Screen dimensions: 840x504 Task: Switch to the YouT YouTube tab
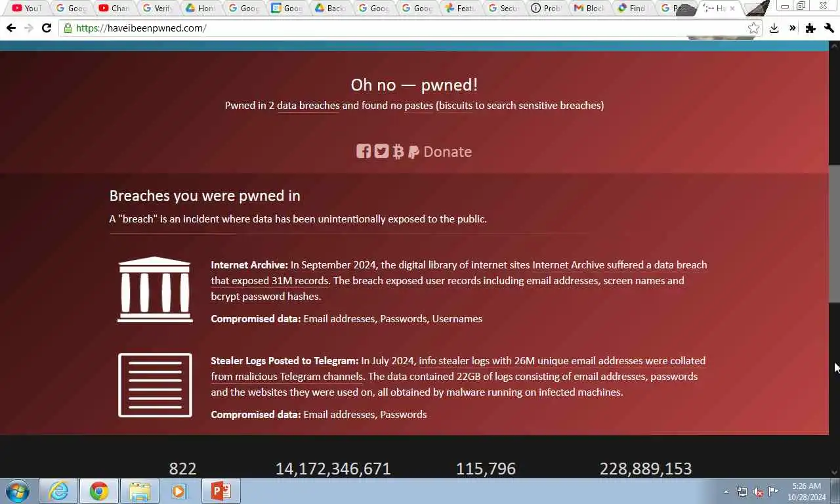click(x=26, y=8)
